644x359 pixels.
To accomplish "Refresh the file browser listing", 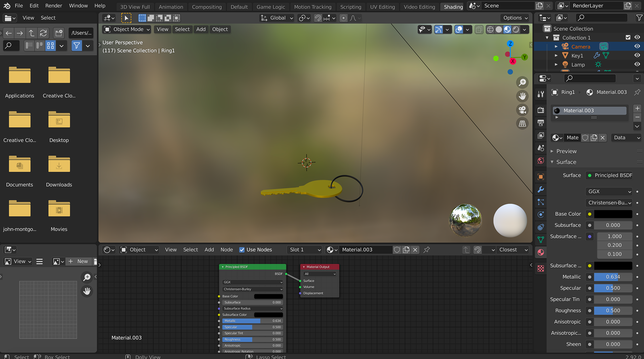I will point(43,33).
